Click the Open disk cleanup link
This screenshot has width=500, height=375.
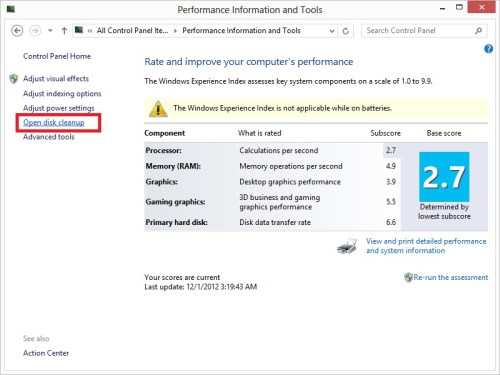pyautogui.click(x=54, y=122)
